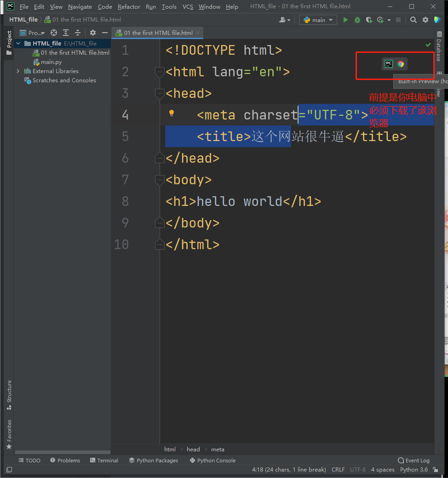Toggle read-only lock icon in status bar

coord(436,470)
